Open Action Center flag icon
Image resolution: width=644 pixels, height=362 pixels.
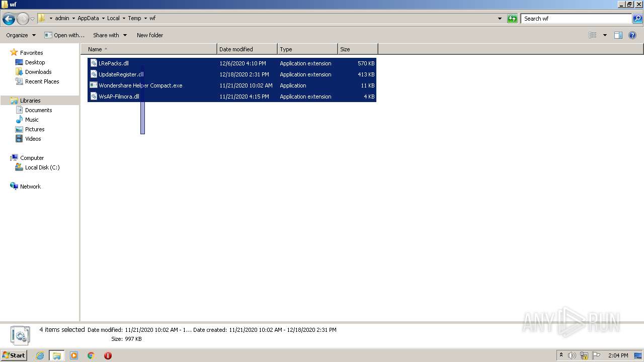596,355
